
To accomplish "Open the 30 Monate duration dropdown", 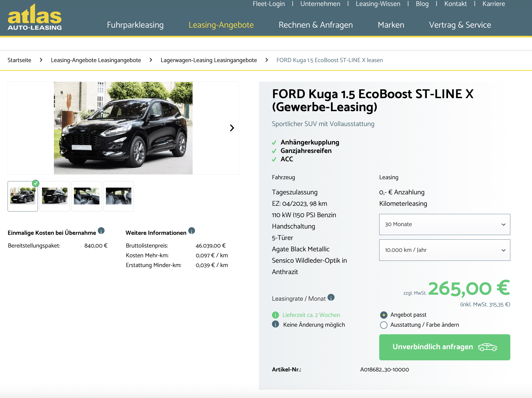I will tap(445, 224).
